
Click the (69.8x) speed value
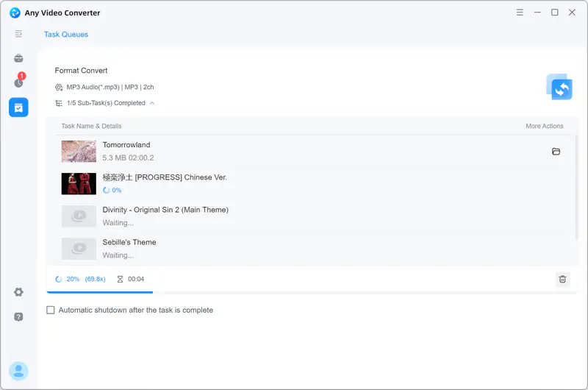[x=96, y=279]
